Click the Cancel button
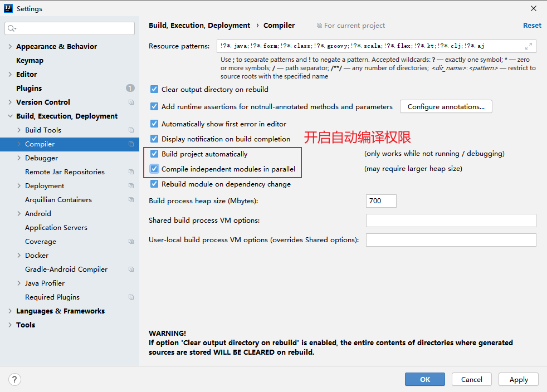Screen dimensions: 547x392 click(x=471, y=379)
